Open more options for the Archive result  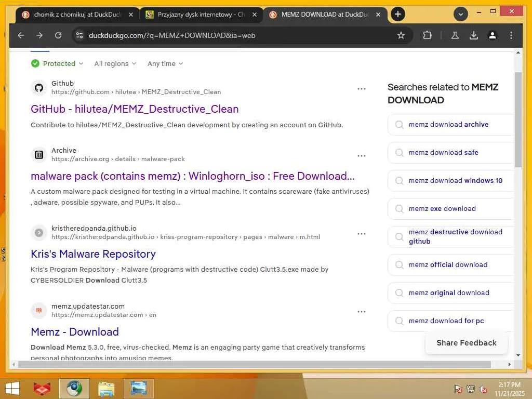click(x=362, y=156)
